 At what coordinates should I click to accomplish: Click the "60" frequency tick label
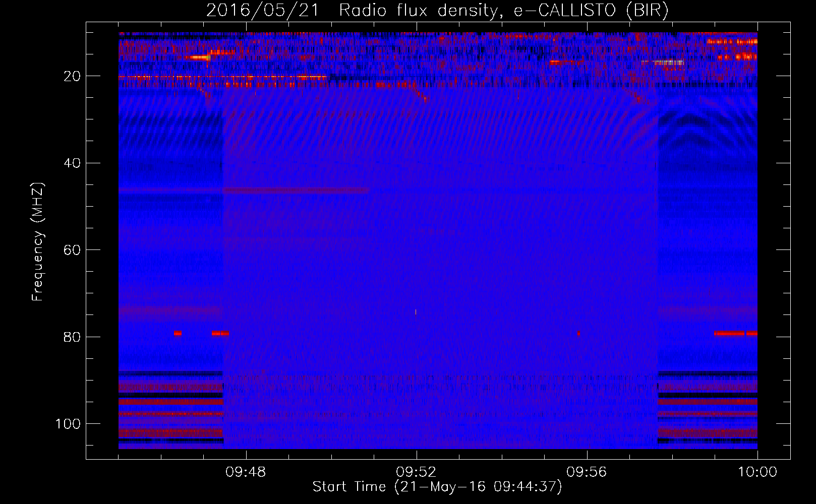pyautogui.click(x=73, y=250)
